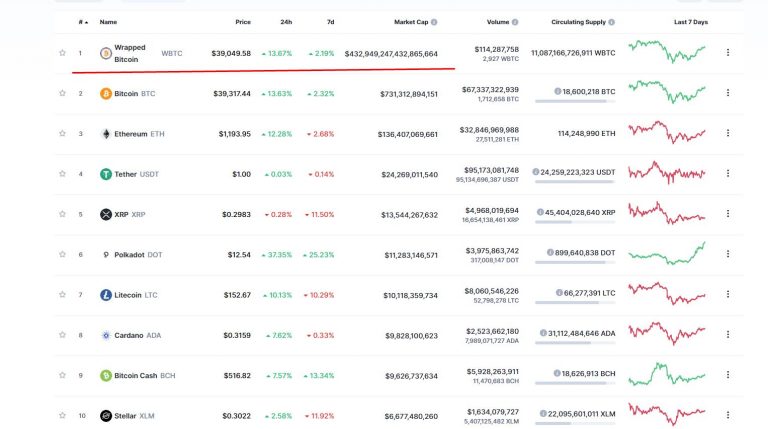Click the Litecoin circulating supply progress bar

coord(575,303)
